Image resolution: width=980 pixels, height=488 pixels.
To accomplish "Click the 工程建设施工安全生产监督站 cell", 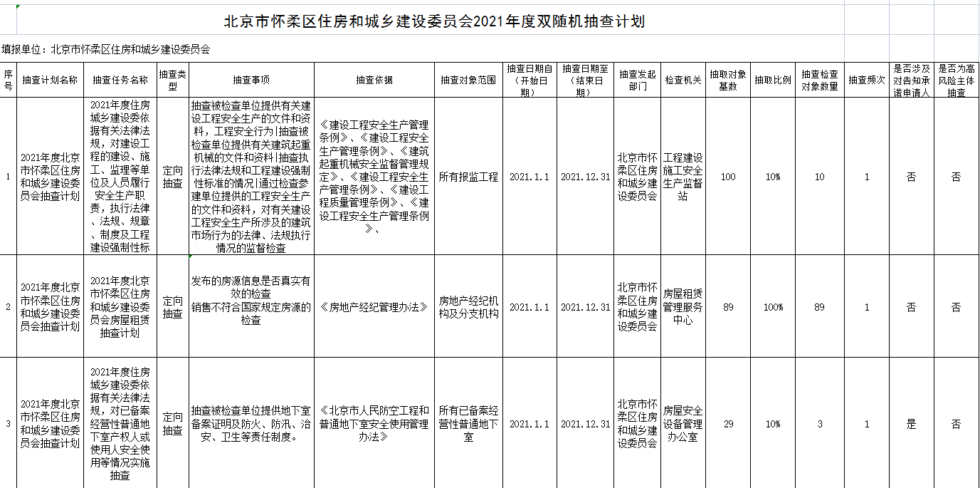I will [x=683, y=177].
